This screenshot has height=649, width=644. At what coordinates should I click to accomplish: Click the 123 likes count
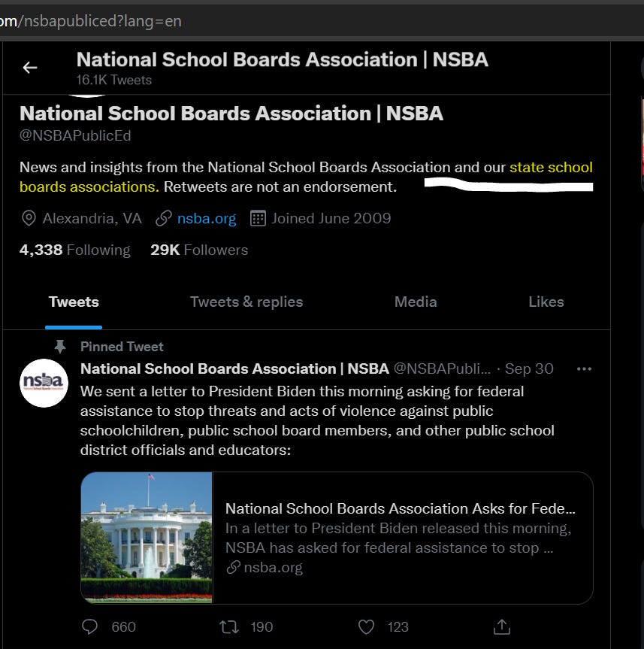[398, 627]
